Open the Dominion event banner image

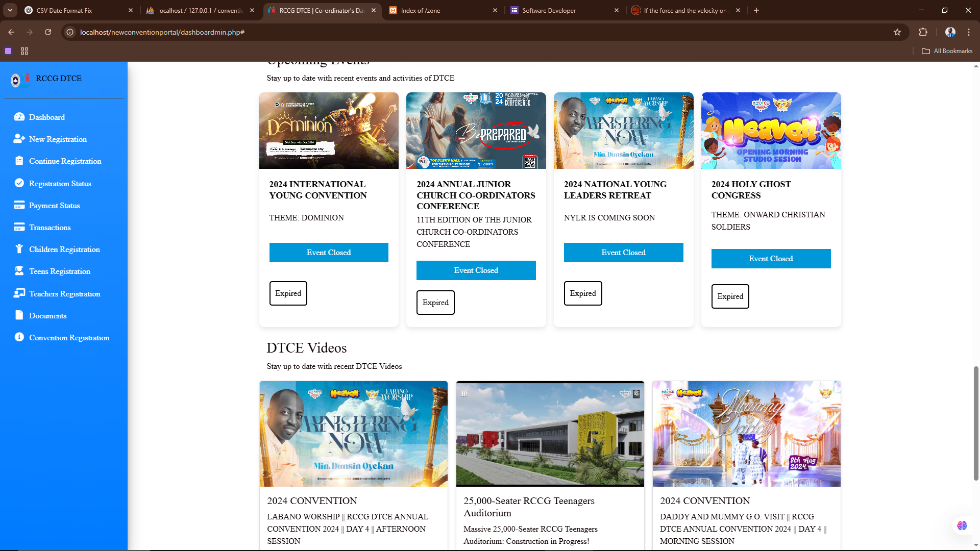[329, 131]
